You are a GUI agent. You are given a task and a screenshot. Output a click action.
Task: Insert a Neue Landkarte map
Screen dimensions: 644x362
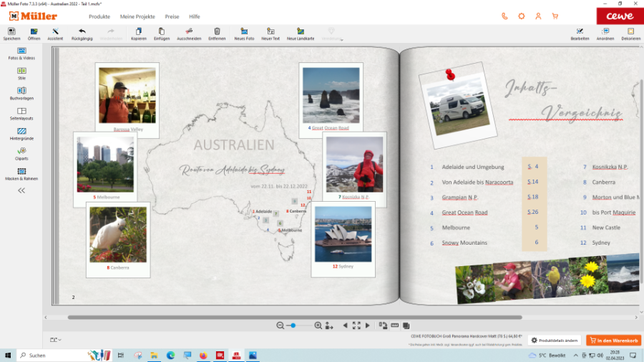point(301,33)
